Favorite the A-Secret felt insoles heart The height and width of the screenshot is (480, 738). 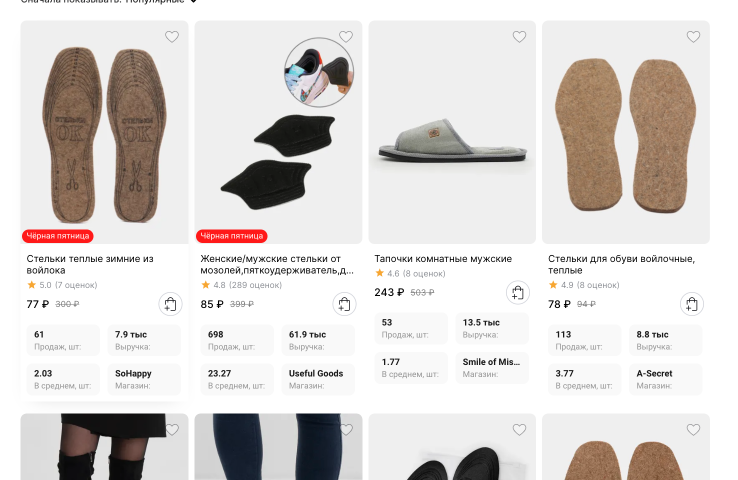coord(693,37)
